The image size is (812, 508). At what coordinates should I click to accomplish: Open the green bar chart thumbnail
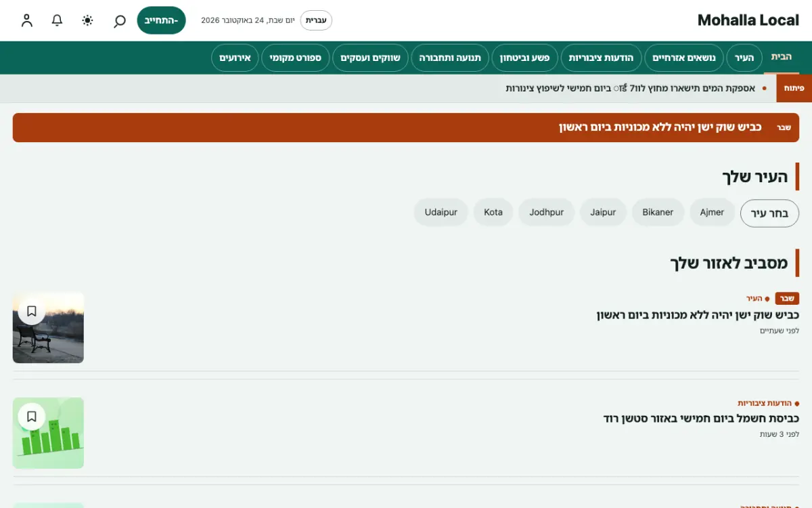click(x=48, y=433)
